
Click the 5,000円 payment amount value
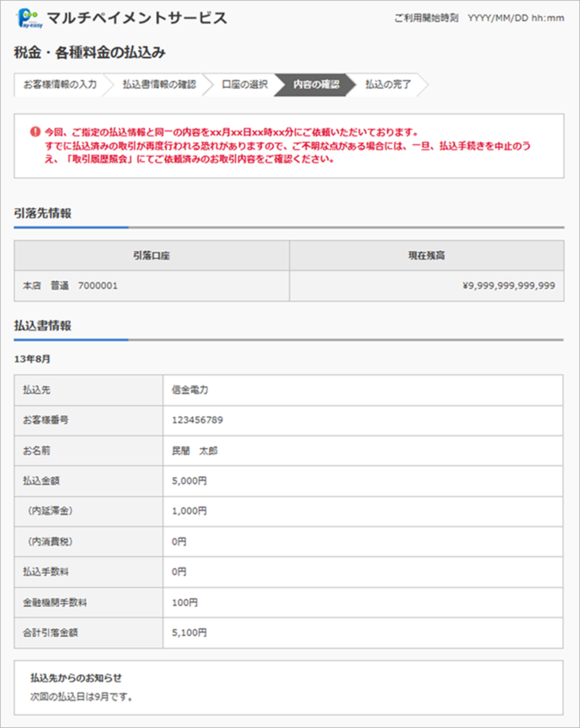pyautogui.click(x=189, y=481)
